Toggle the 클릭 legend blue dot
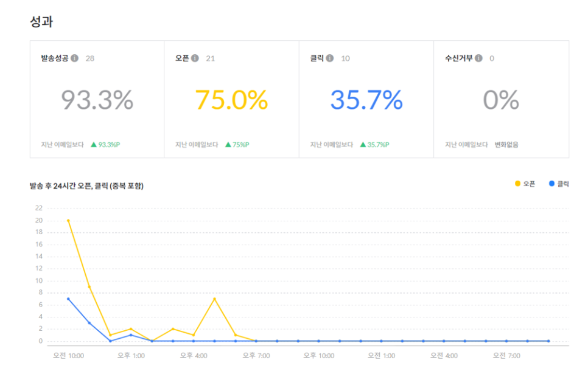Viewport: 588px width, 385px height. coord(551,183)
